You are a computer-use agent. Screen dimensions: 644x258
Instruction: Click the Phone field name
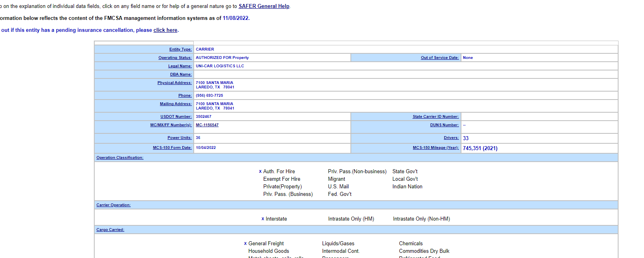tap(185, 96)
